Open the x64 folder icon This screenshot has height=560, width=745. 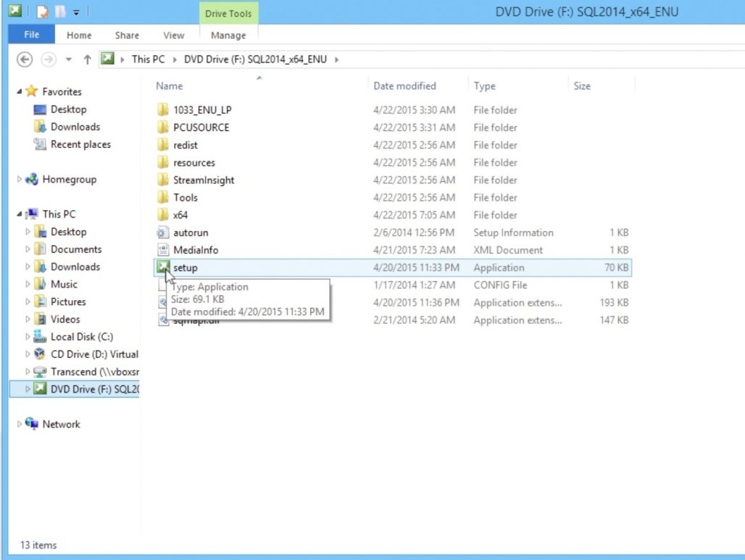click(x=164, y=215)
